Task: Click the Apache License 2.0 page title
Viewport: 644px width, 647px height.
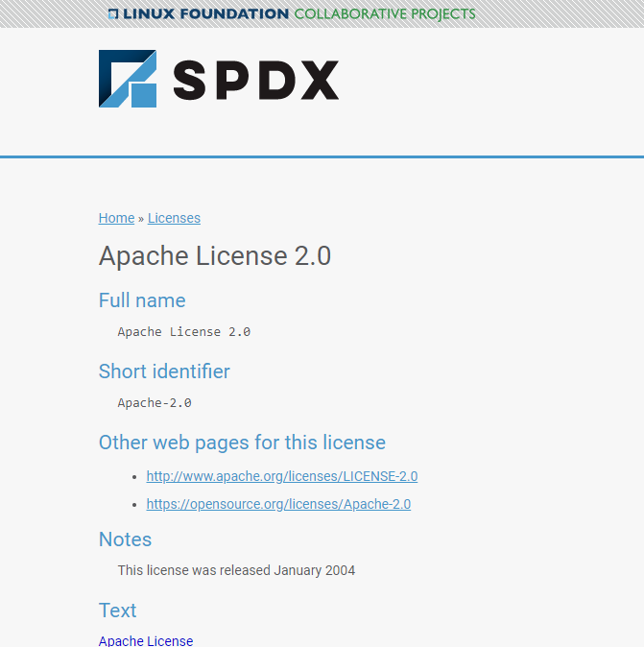Action: [x=214, y=256]
